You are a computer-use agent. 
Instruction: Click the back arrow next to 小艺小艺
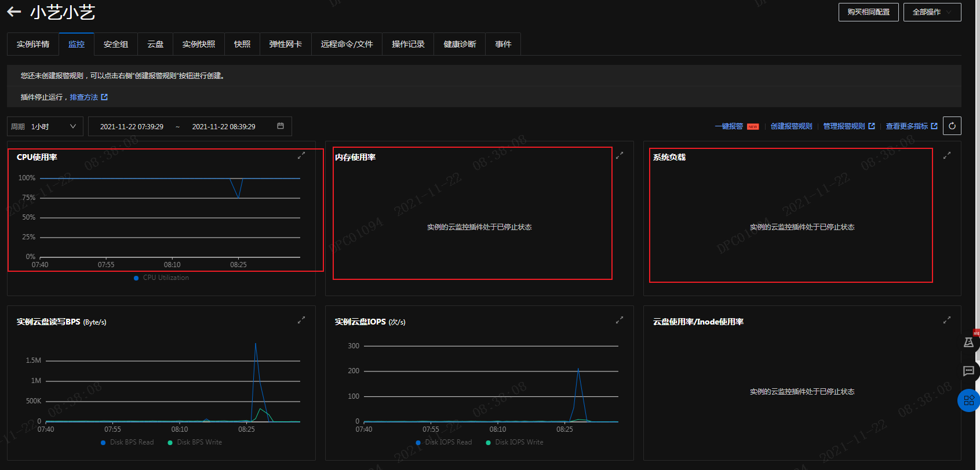point(14,12)
